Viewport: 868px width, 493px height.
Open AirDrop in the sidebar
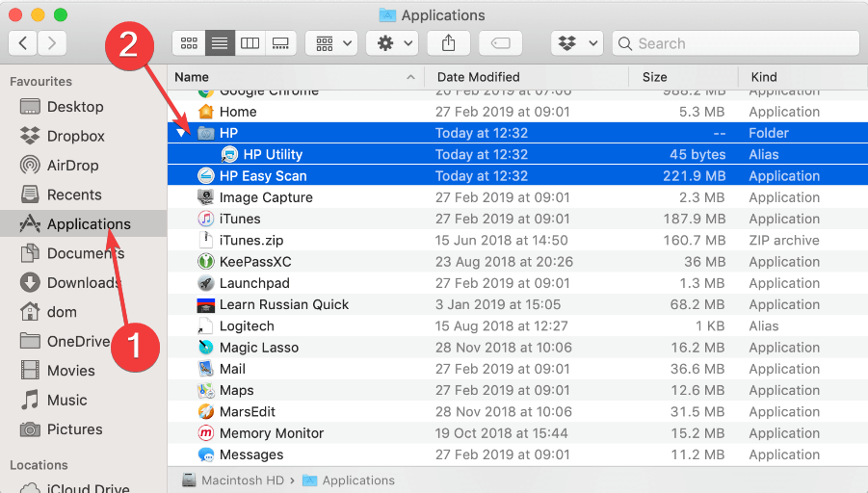pyautogui.click(x=72, y=166)
